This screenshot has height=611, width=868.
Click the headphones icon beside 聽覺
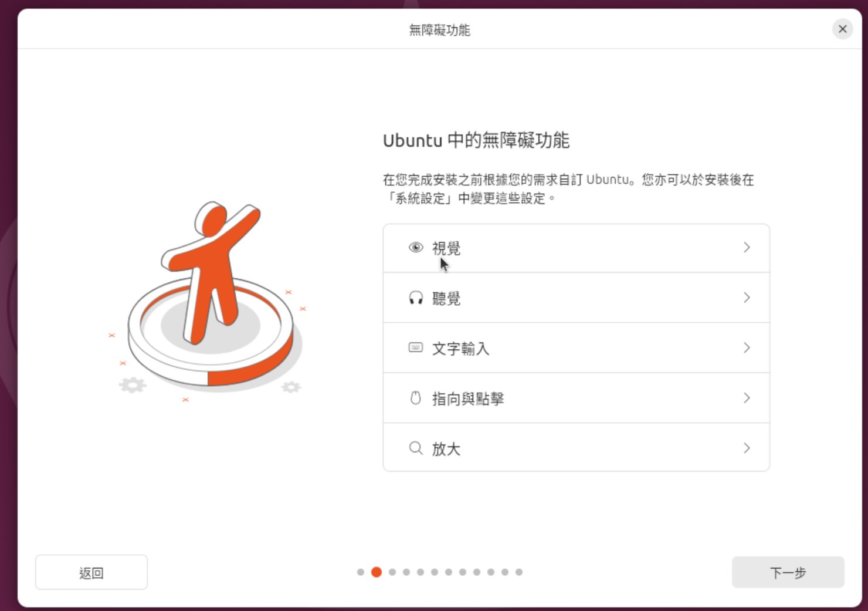pos(416,298)
